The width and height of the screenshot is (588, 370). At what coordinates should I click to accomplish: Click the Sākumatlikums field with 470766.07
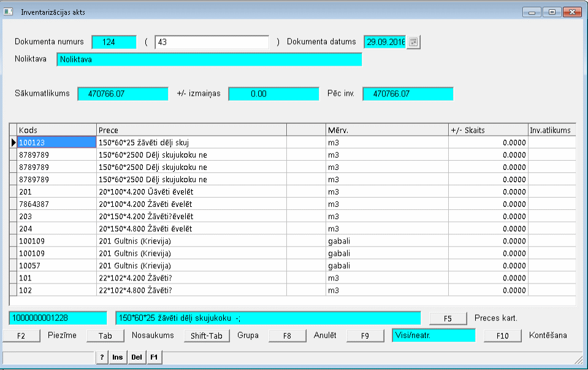click(x=123, y=94)
